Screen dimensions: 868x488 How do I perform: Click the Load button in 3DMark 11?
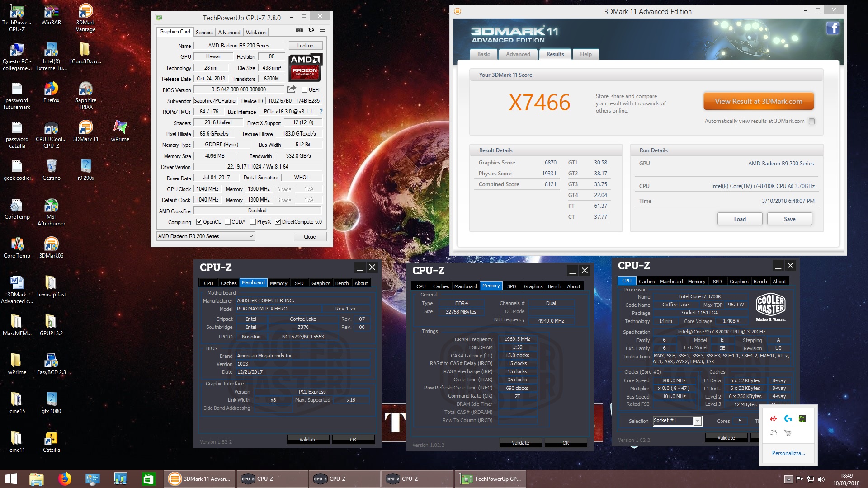point(740,219)
